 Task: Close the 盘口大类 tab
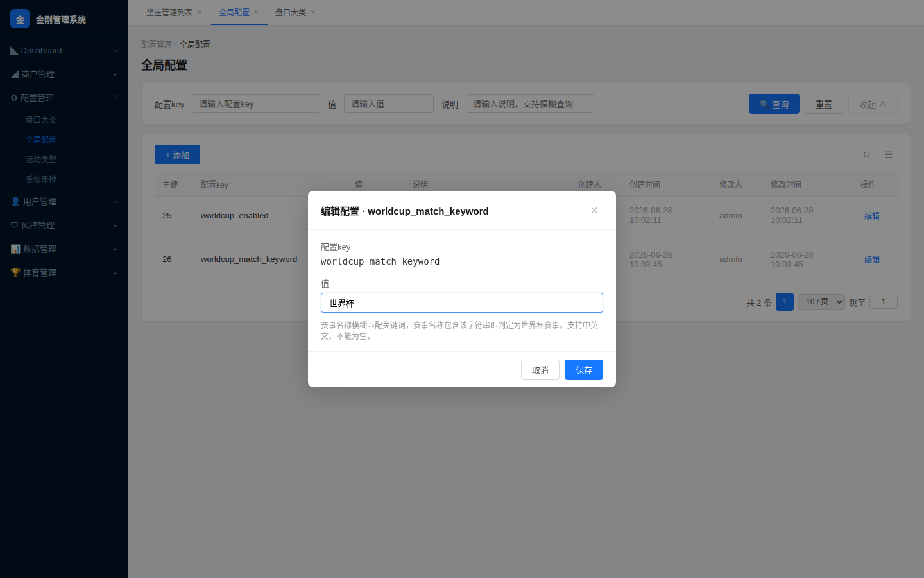[313, 12]
